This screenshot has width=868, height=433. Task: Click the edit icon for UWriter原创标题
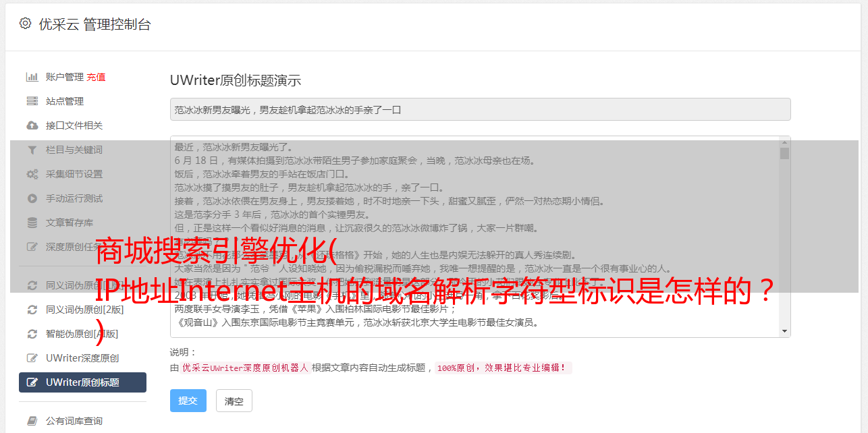point(32,382)
